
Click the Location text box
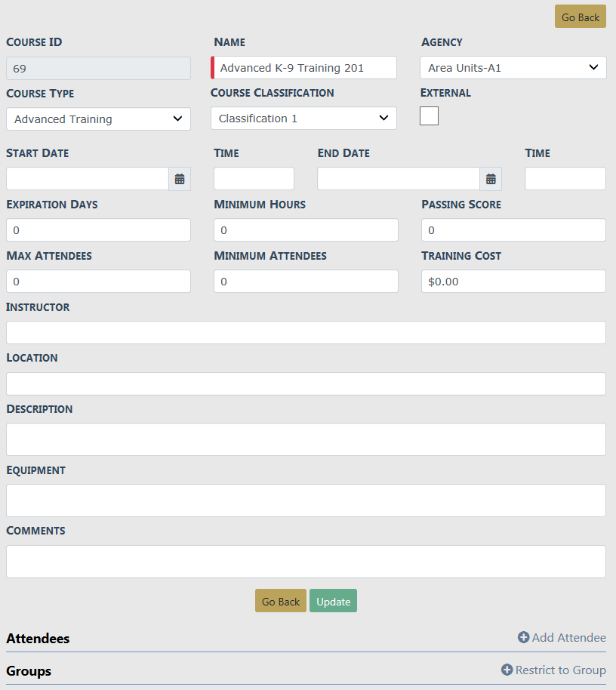click(306, 384)
